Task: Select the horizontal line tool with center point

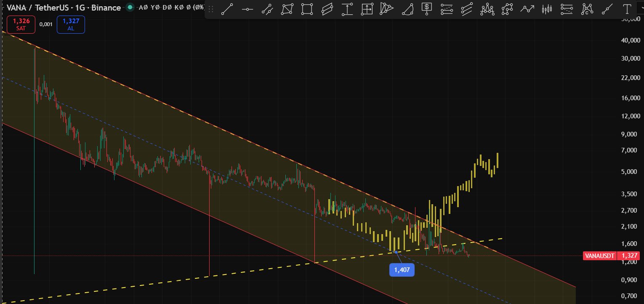Action: [x=247, y=9]
